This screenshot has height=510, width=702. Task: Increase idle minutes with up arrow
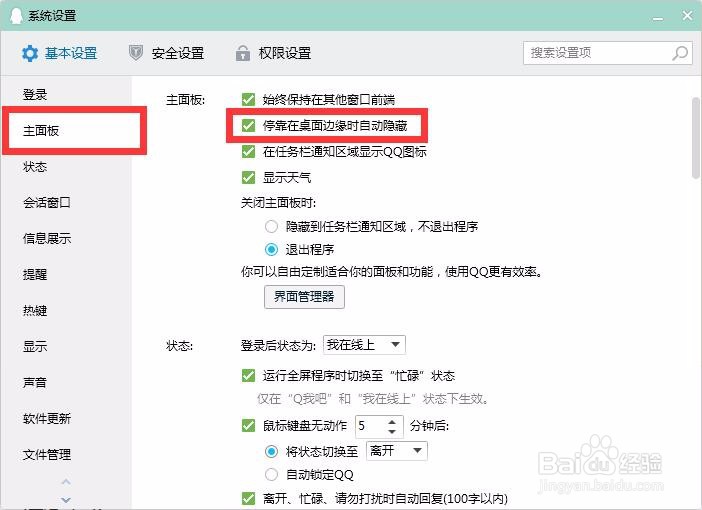click(x=392, y=422)
